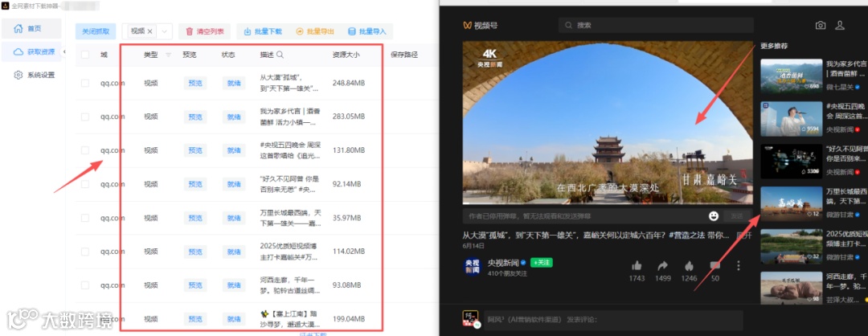Click the flame recommend icon (1246)

pos(690,266)
